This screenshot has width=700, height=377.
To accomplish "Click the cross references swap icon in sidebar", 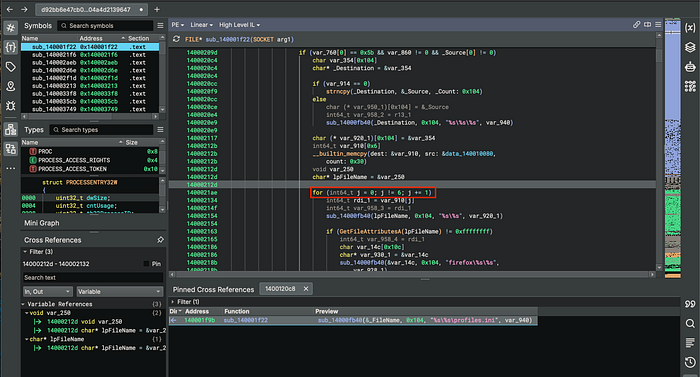I will tap(11, 149).
